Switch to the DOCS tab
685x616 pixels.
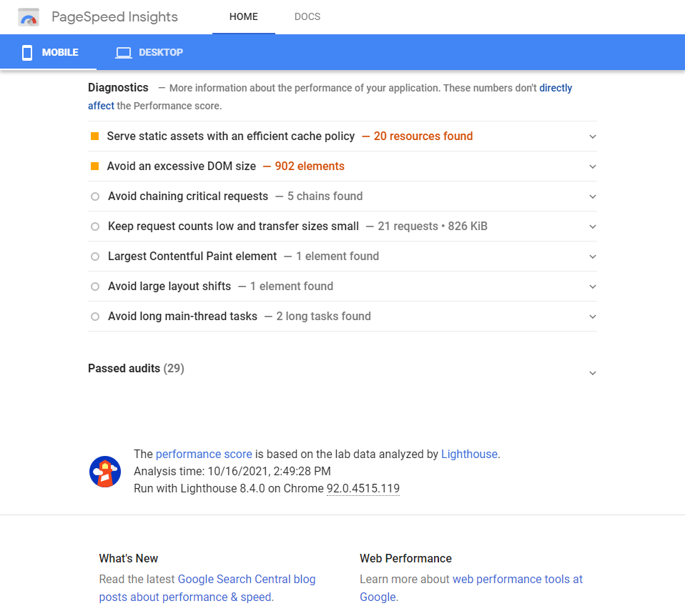[307, 17]
